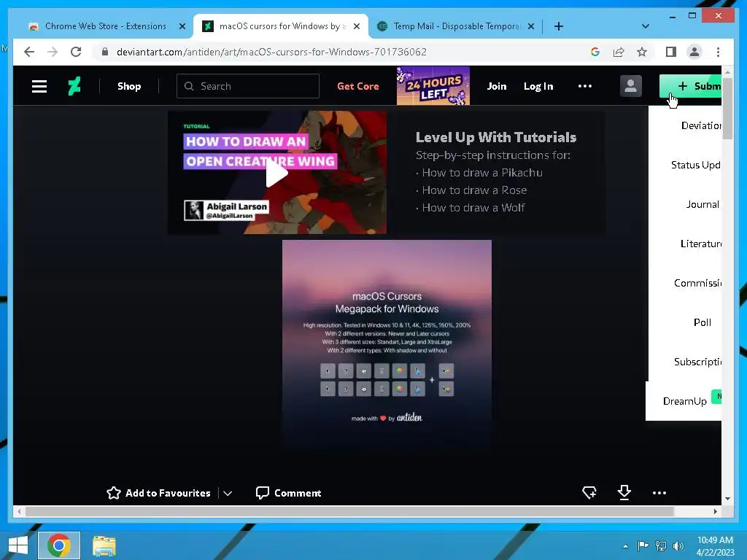Screen dimensions: 747x560
Task: Click the horizontal scrollbar right arrow
Action: point(716,511)
